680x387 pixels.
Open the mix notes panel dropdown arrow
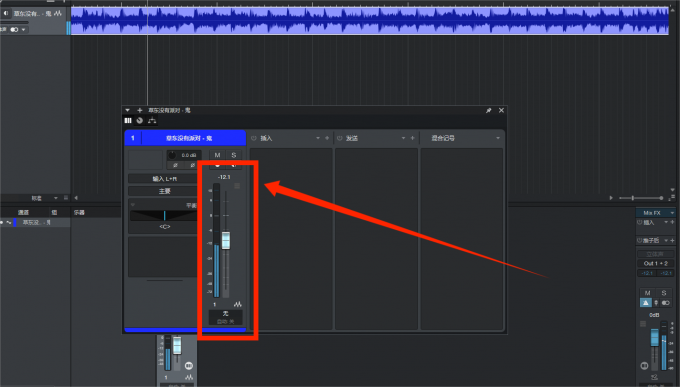click(498, 138)
